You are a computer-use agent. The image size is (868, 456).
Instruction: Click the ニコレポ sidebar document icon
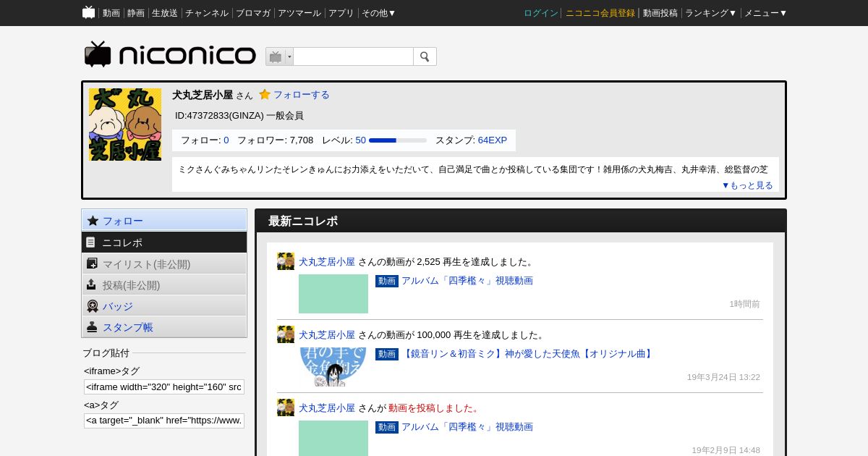90,242
